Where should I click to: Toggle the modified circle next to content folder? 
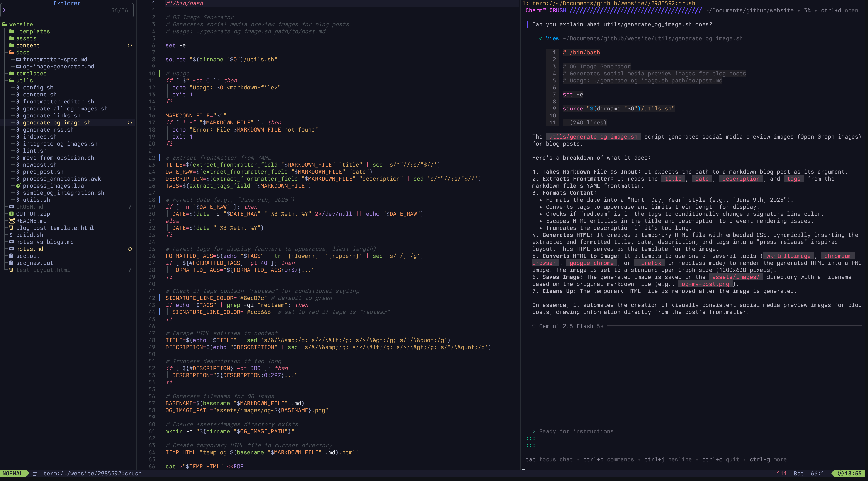pos(130,45)
